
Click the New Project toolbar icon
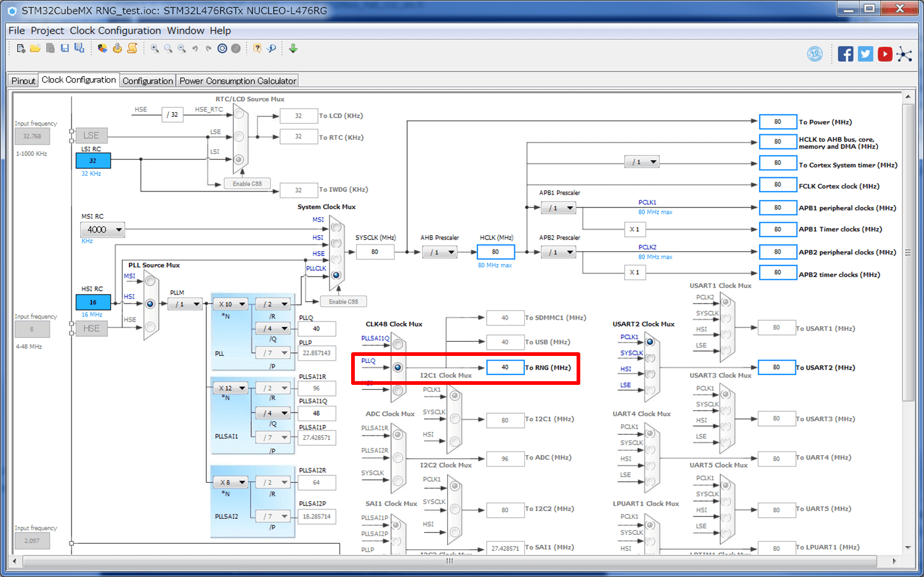tap(21, 49)
